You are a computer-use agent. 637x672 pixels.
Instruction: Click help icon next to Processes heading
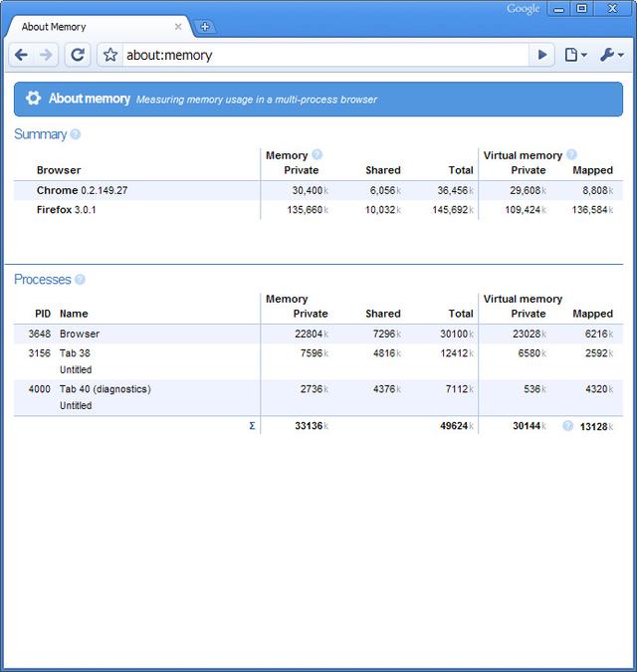(81, 280)
